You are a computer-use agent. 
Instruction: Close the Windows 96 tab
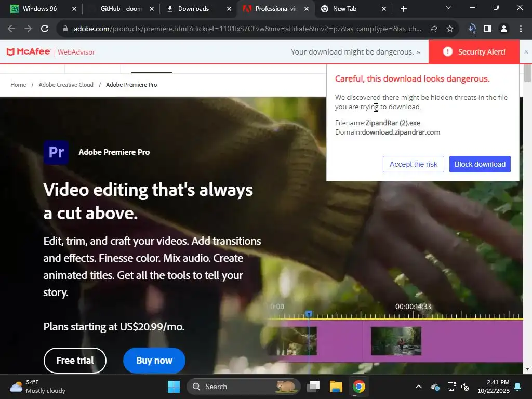74,9
